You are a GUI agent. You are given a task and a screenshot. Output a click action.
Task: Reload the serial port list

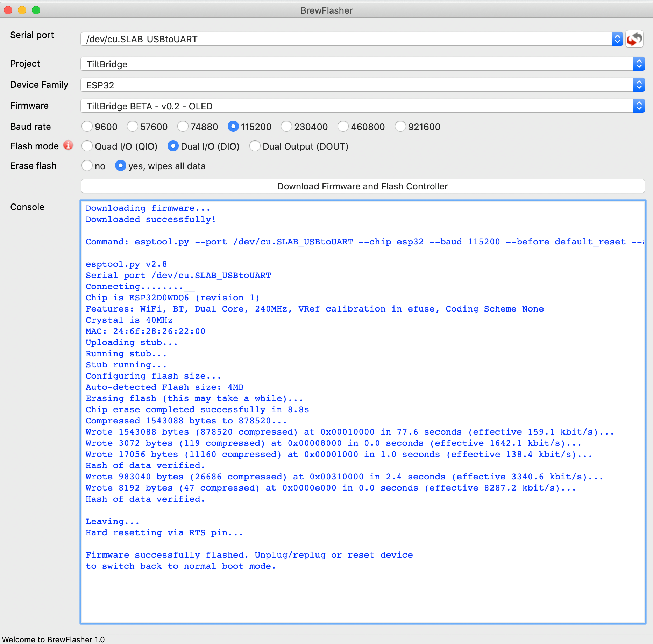point(634,39)
